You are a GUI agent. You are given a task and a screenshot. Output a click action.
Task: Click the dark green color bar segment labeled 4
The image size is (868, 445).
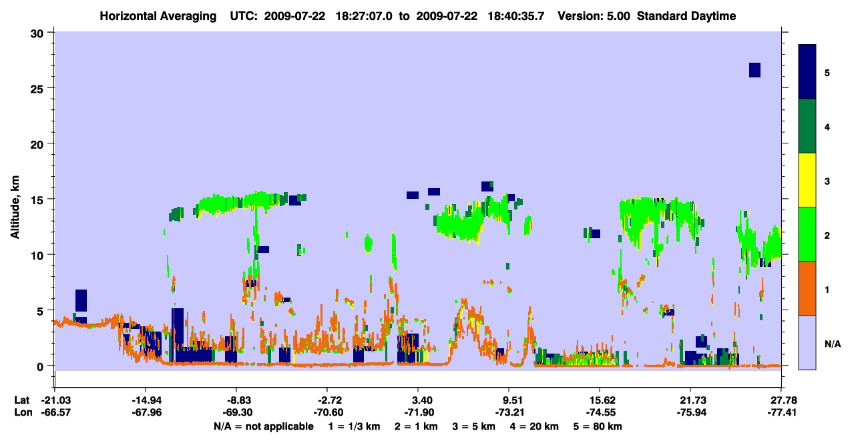tap(807, 126)
